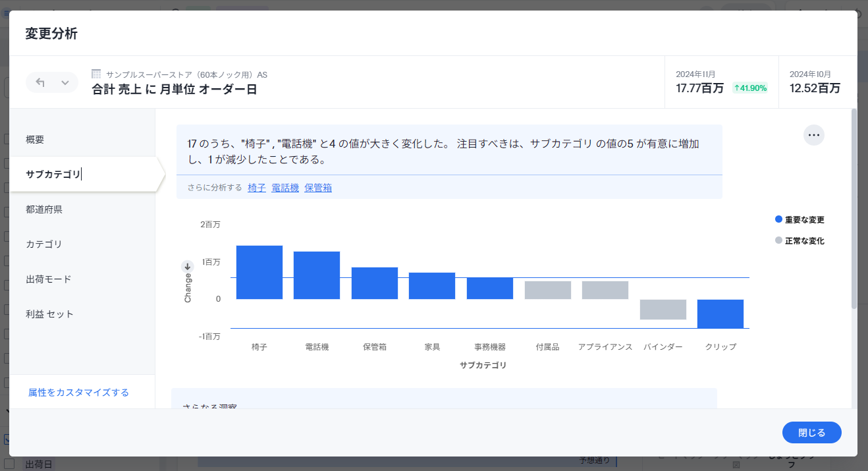Viewport: 868px width, 471px height.
Task: Go to the 出荷モード tab
Action: (49, 279)
